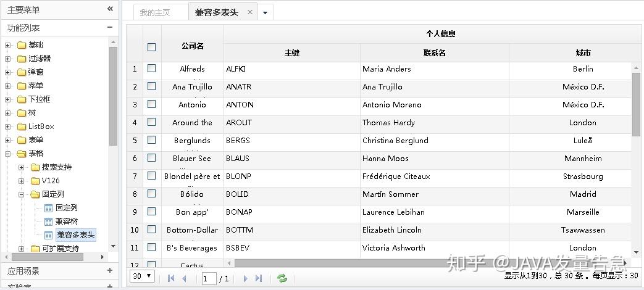
Task: Check the row 3 Antonio checkbox
Action: [x=151, y=104]
